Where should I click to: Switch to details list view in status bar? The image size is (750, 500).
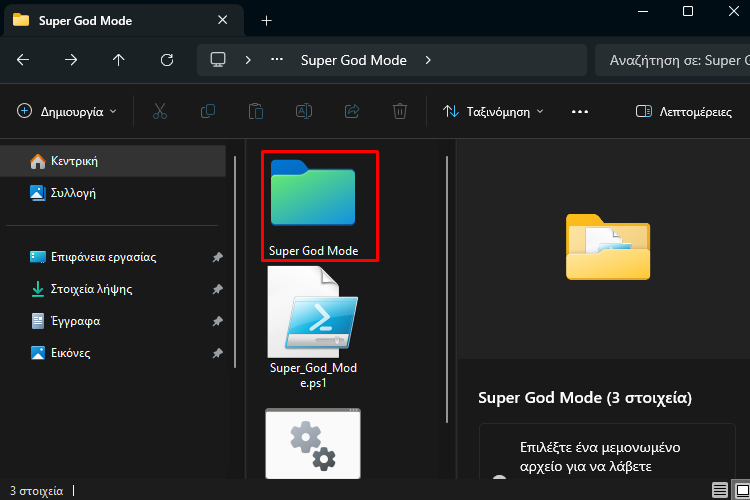(720, 490)
